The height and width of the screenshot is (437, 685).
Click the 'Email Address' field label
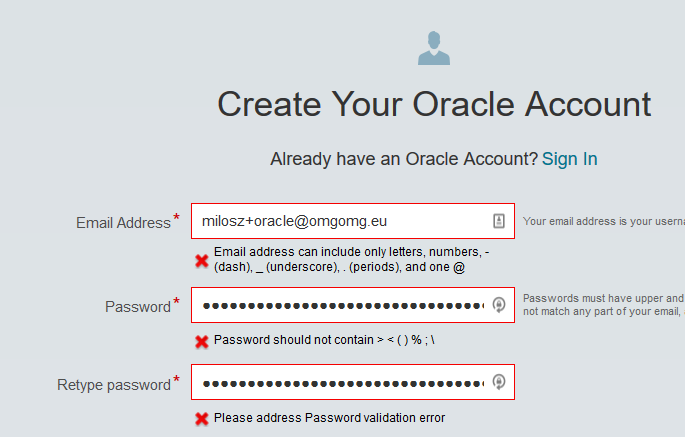123,223
